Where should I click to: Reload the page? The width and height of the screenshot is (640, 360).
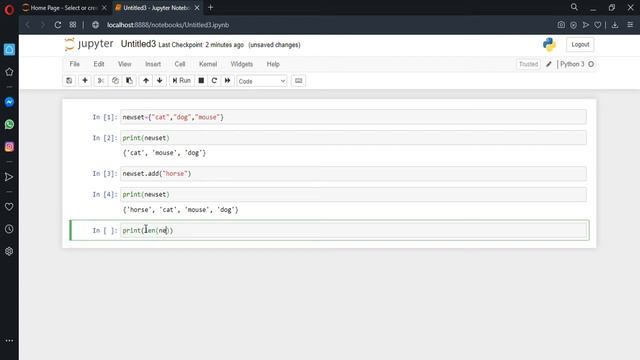58,25
